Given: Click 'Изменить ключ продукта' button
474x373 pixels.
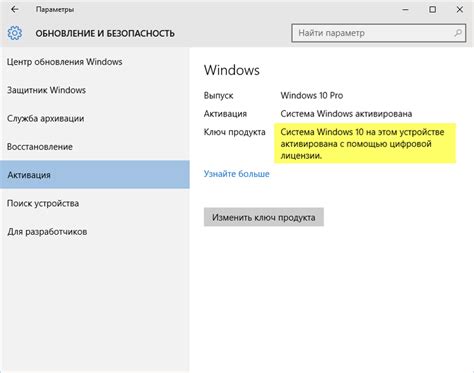Looking at the screenshot, I should click(x=264, y=217).
